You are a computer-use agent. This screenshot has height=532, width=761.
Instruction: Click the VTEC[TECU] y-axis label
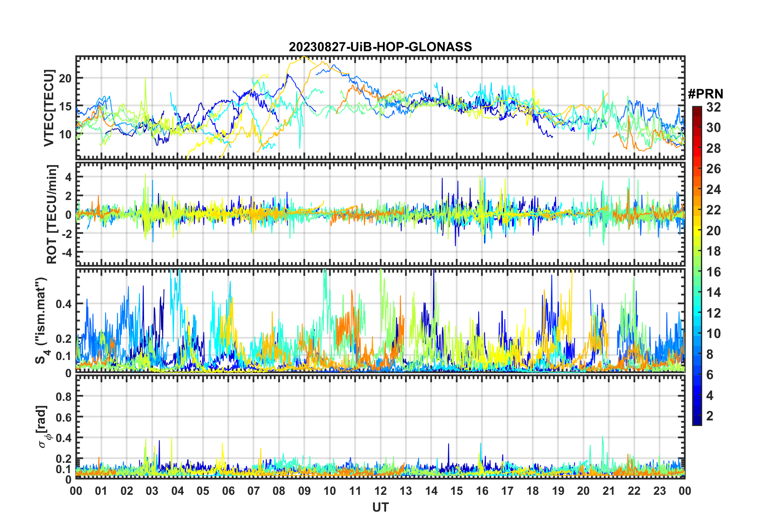(49, 108)
